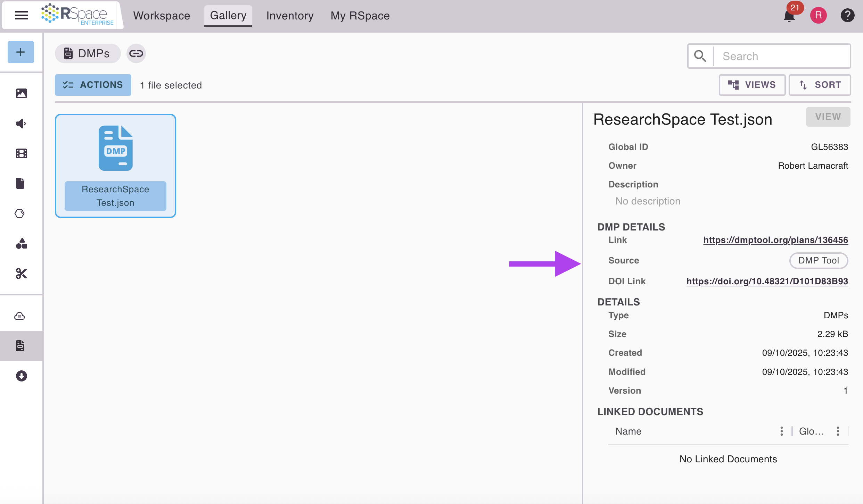Open the Images gallery section icon
The height and width of the screenshot is (504, 863).
[x=21, y=93]
